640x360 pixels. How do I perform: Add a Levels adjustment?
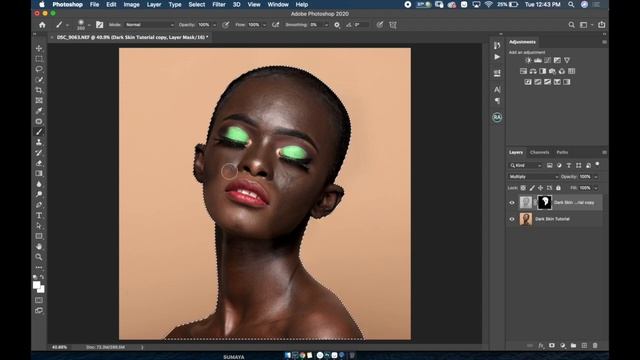pyautogui.click(x=538, y=60)
